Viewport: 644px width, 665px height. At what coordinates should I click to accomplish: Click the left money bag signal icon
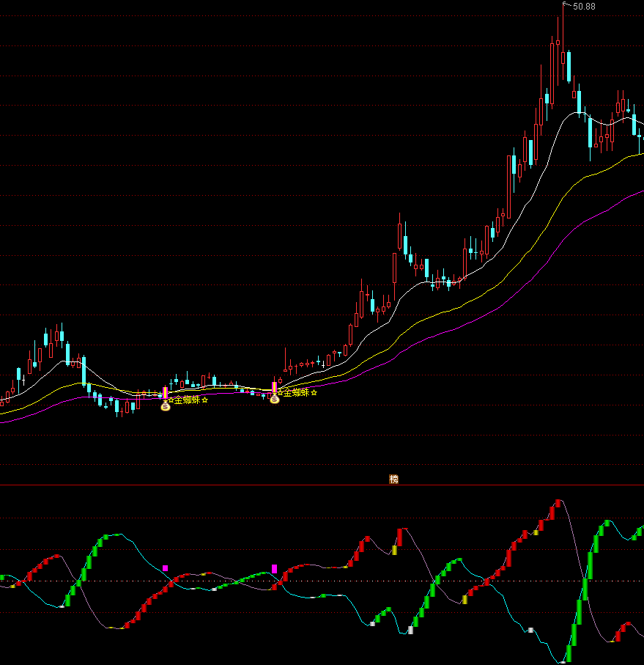pyautogui.click(x=166, y=405)
